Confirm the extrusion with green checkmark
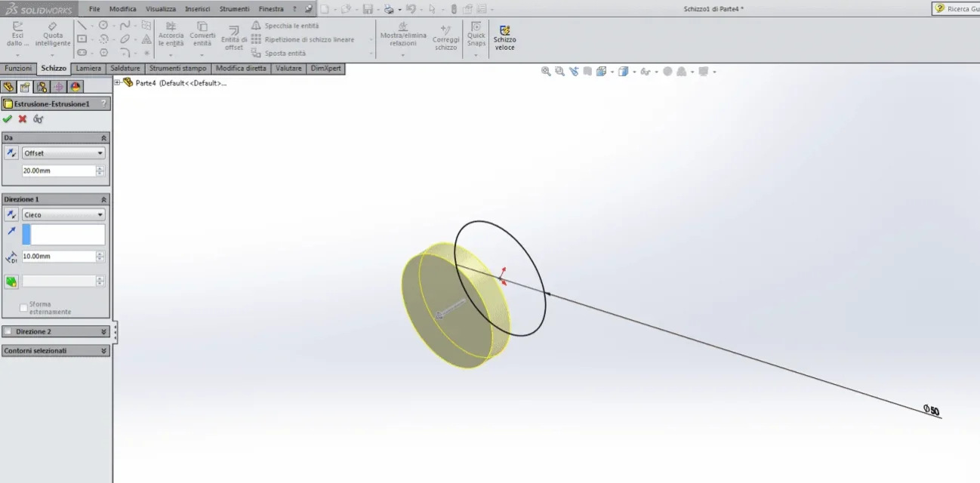The height and width of the screenshot is (483, 980). pyautogui.click(x=8, y=119)
